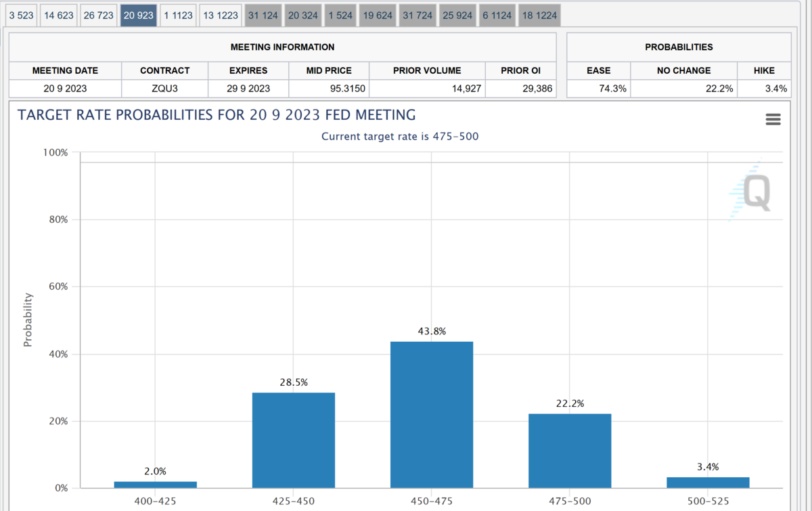Switch to the 3 523 meeting tab
The height and width of the screenshot is (511, 812).
(21, 15)
